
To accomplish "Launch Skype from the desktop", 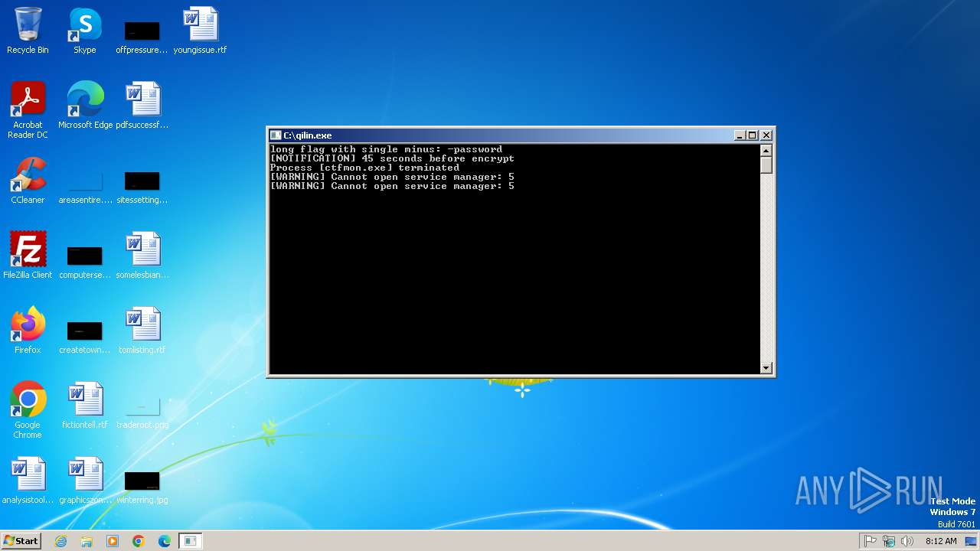I will tap(84, 31).
